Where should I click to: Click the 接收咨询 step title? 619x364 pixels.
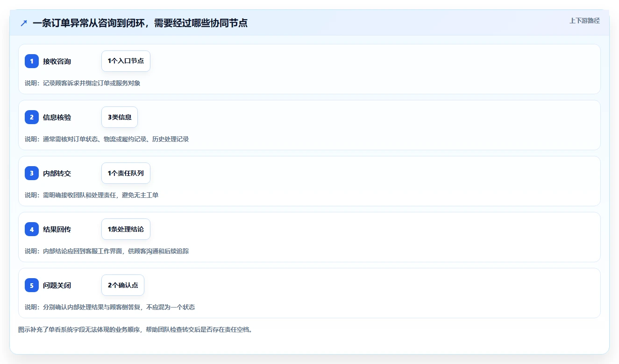(x=57, y=61)
